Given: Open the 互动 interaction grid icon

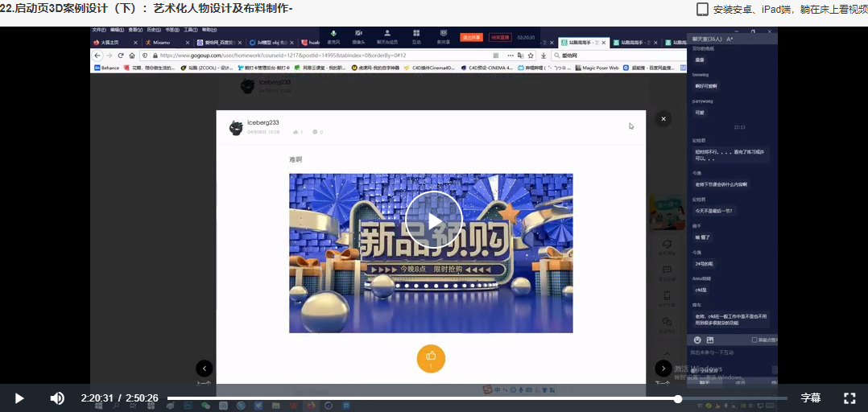Looking at the screenshot, I should pos(416,37).
